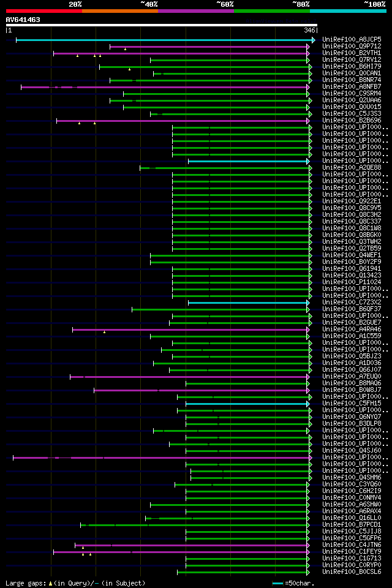Screen dimensions: 392x588
Task: Open UniRef100_B6HI79 entry
Action: (x=352, y=66)
